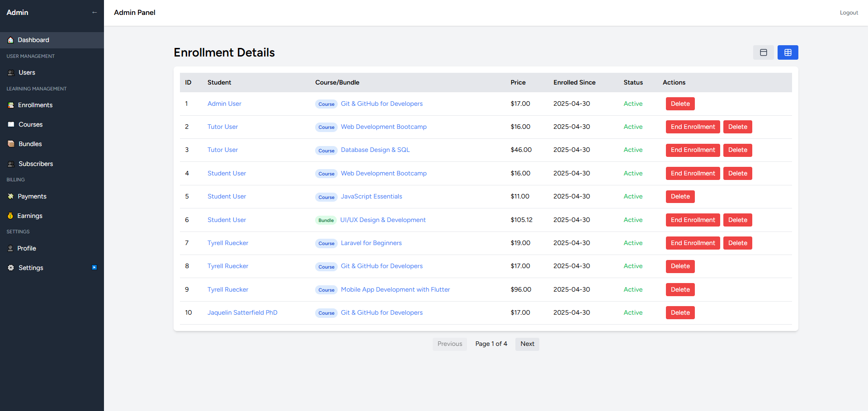The height and width of the screenshot is (411, 868).
Task: Click the $105.12 price cell
Action: [521, 220]
